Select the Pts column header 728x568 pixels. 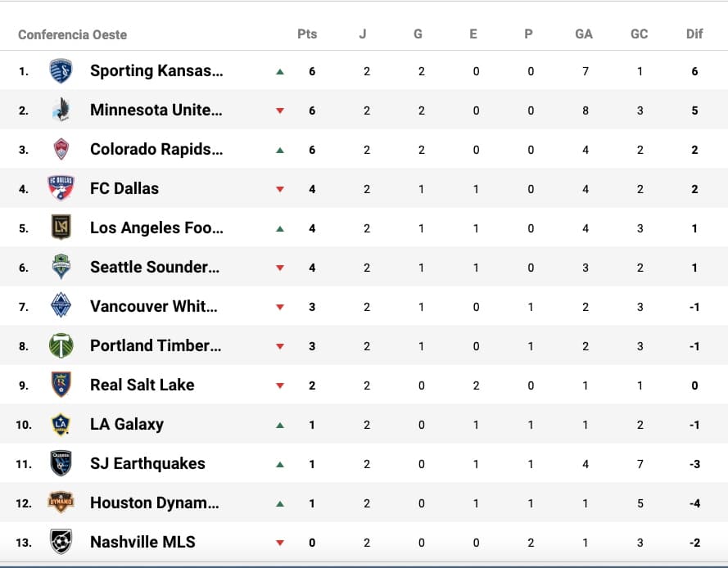[307, 34]
